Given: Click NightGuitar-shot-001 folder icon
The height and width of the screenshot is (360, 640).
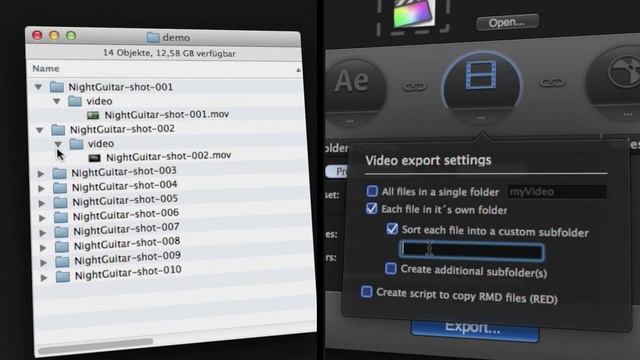Looking at the screenshot, I should click(57, 87).
